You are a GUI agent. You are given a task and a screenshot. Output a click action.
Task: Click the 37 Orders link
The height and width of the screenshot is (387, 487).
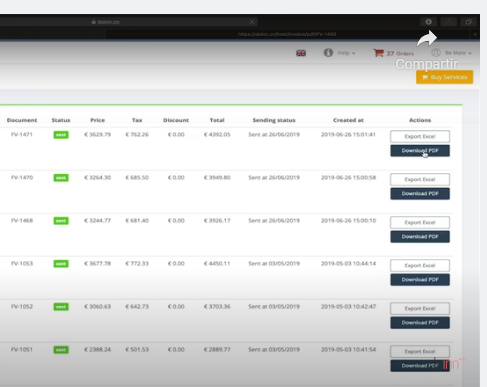pyautogui.click(x=400, y=53)
